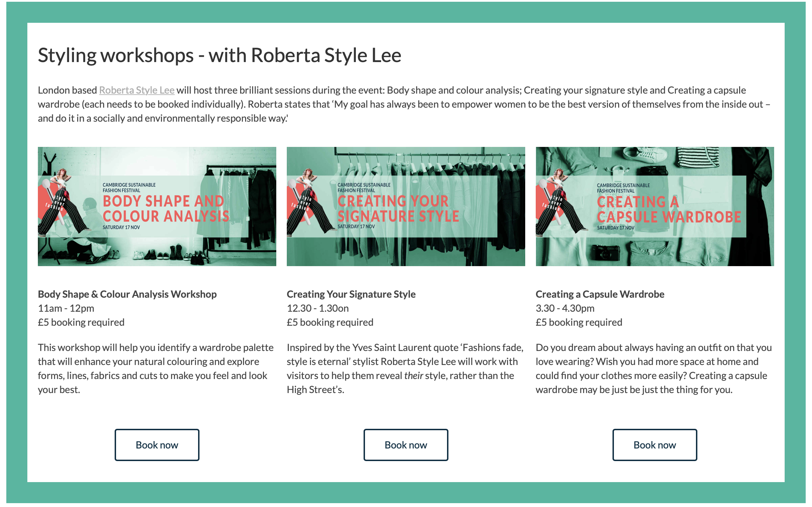Select the Creating a Capsule Wardrobe banner

tap(655, 207)
